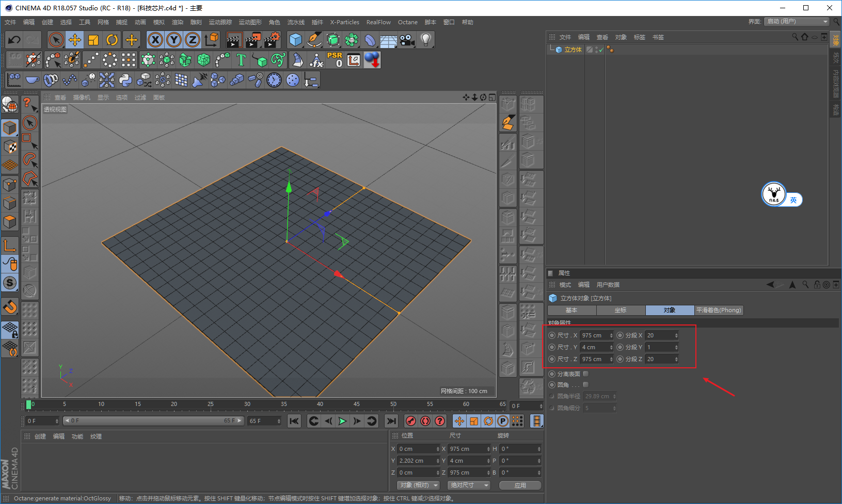Add a cube primitive object
842x504 pixels.
[296, 40]
